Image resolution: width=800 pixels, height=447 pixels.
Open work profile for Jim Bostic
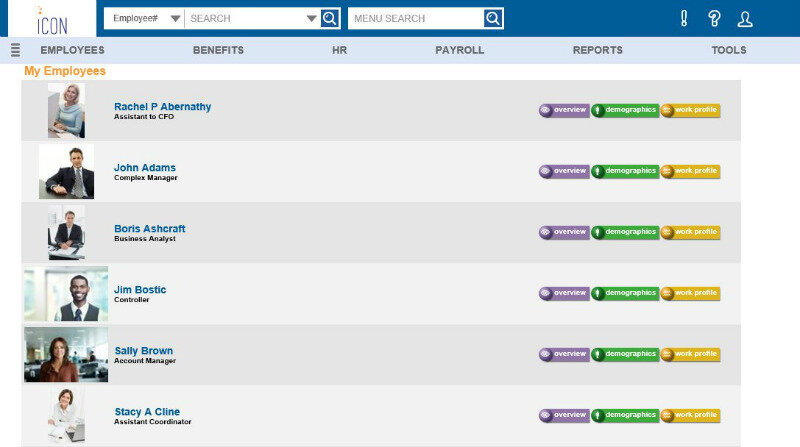click(x=690, y=293)
